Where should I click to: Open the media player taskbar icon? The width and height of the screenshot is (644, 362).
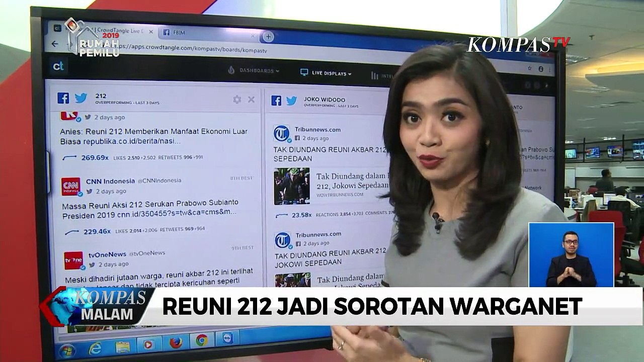[148, 345]
